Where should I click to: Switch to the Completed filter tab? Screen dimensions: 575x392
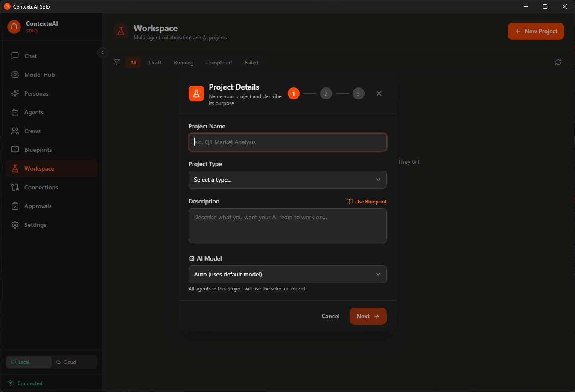coord(219,62)
